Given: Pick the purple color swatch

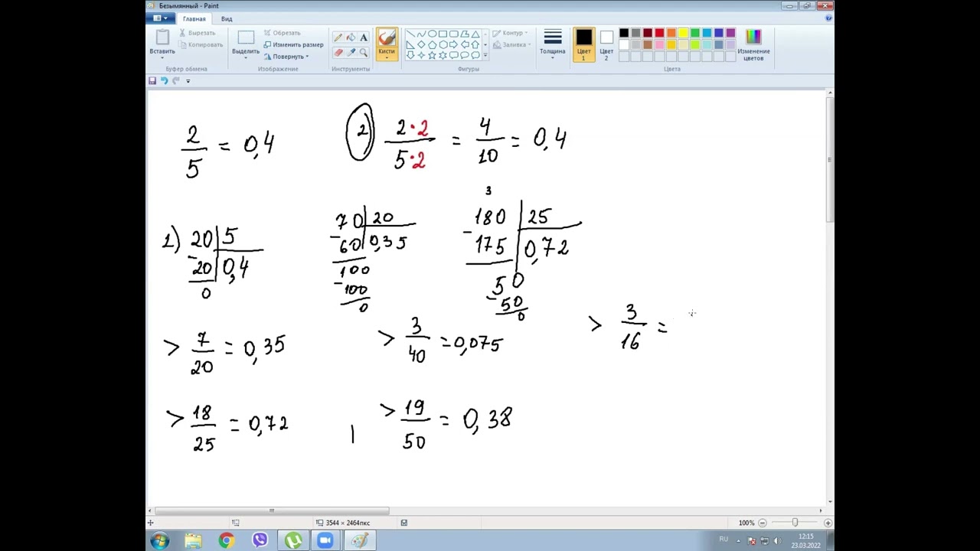Looking at the screenshot, I should click(730, 33).
